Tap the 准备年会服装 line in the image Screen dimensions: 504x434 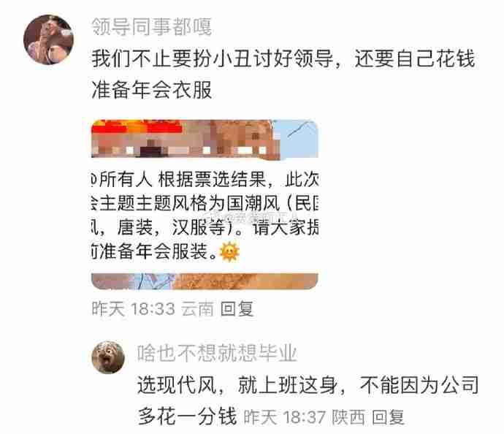154,252
